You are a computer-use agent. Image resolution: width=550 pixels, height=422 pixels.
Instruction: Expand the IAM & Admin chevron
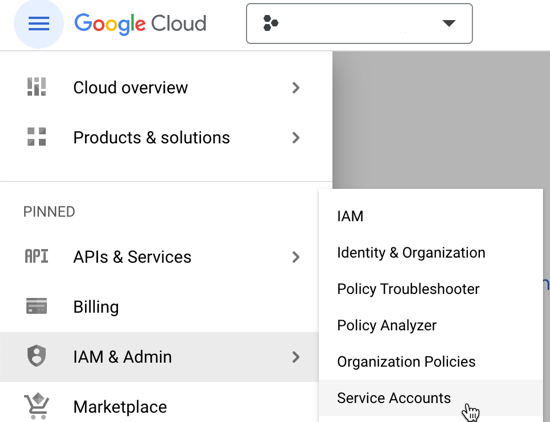296,357
